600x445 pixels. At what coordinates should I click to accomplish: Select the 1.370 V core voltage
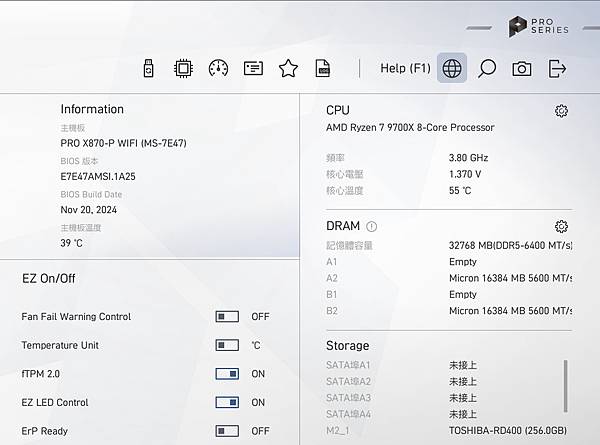coord(465,174)
